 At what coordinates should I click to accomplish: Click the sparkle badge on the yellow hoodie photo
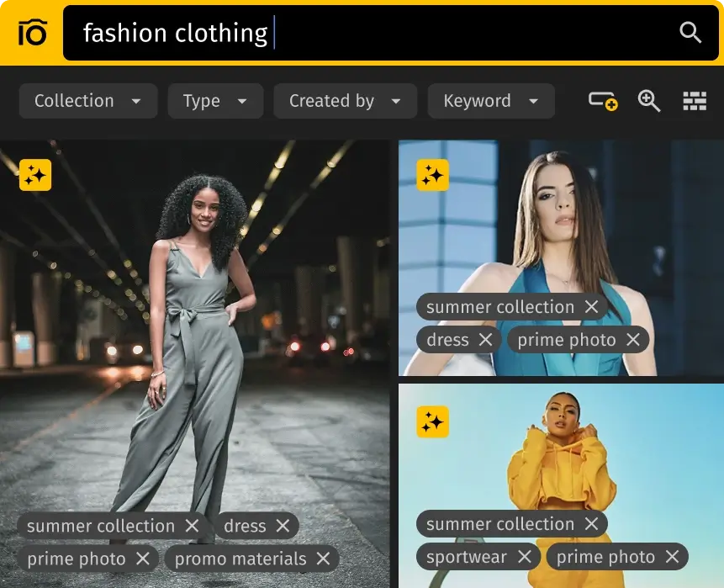click(432, 422)
